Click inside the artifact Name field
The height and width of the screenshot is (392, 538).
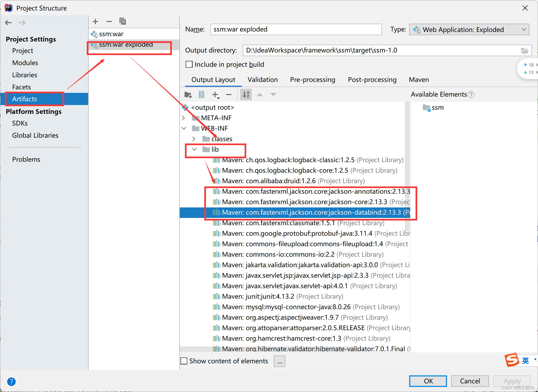point(296,29)
